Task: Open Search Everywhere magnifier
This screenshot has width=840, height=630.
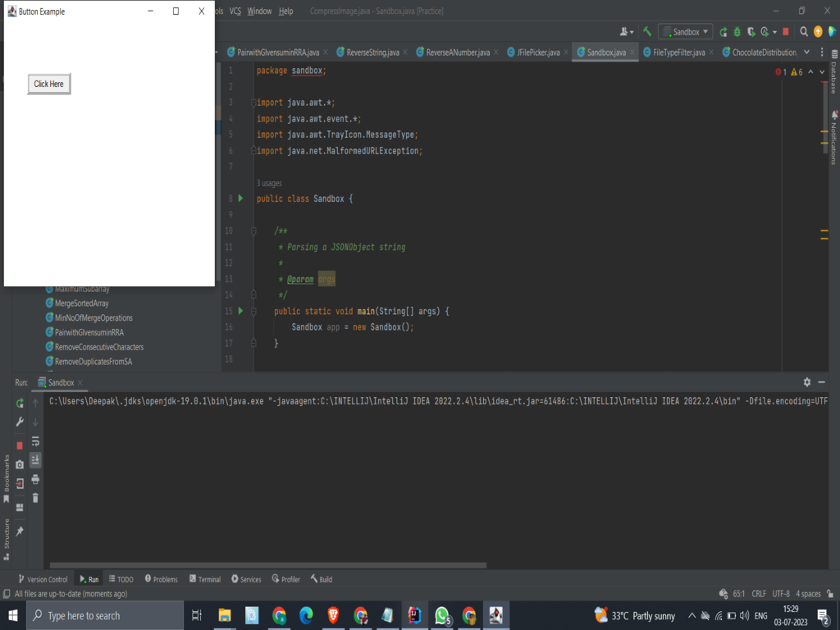Action: [804, 32]
